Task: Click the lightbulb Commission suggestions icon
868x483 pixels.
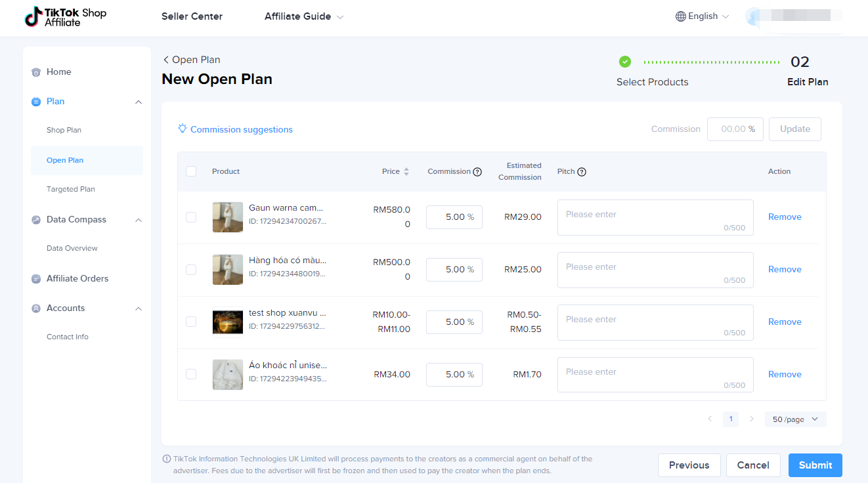Action: 183,129
